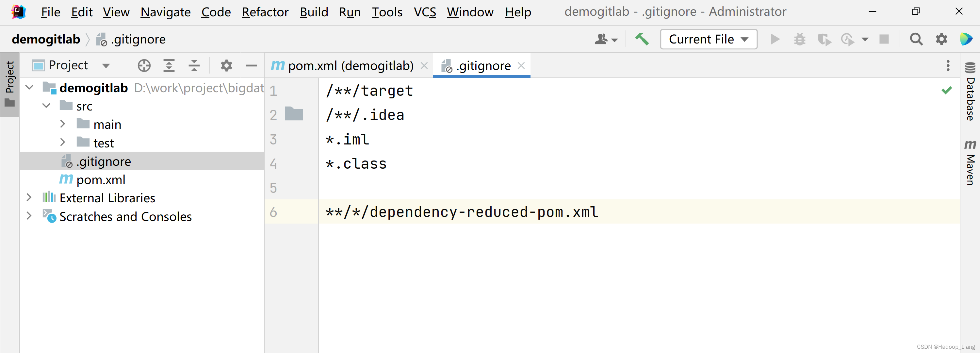Click the Build Project hammer icon
The width and height of the screenshot is (980, 353).
tap(642, 39)
